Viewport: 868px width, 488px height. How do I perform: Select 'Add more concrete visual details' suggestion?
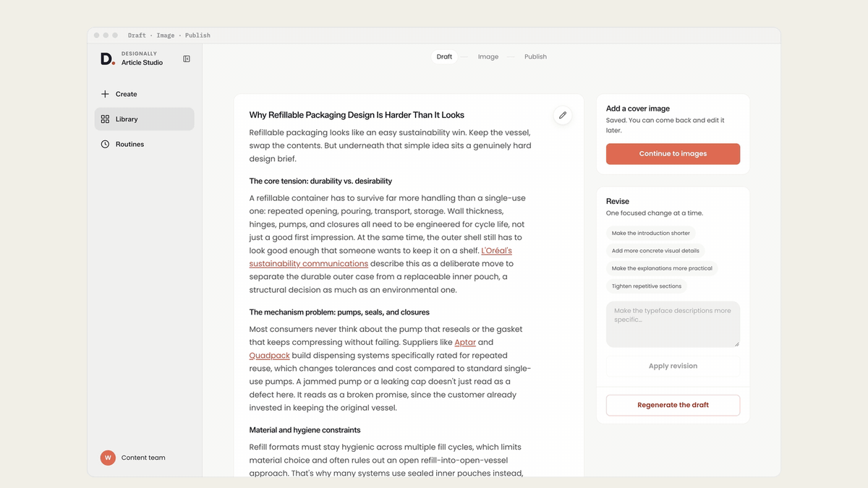(655, 251)
